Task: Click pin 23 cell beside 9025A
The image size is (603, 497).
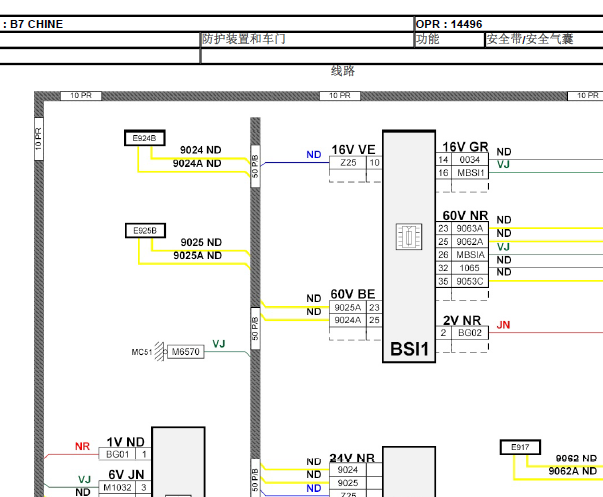Action: coord(374,307)
